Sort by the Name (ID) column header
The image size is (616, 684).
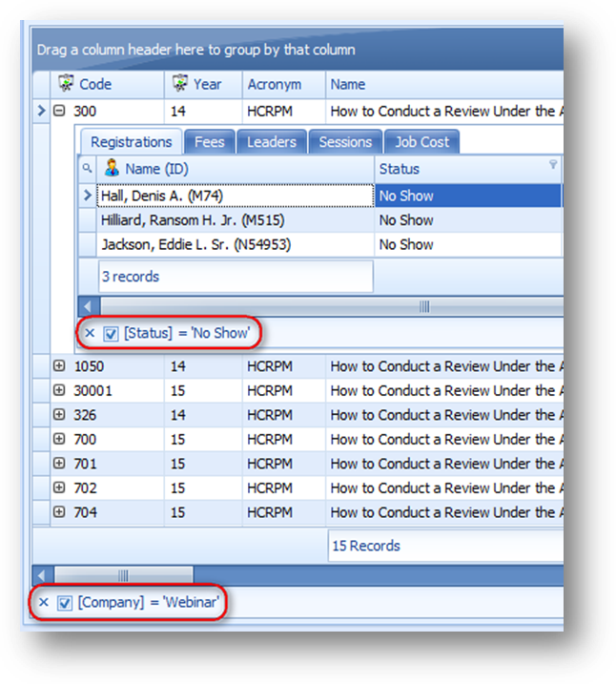click(x=235, y=169)
